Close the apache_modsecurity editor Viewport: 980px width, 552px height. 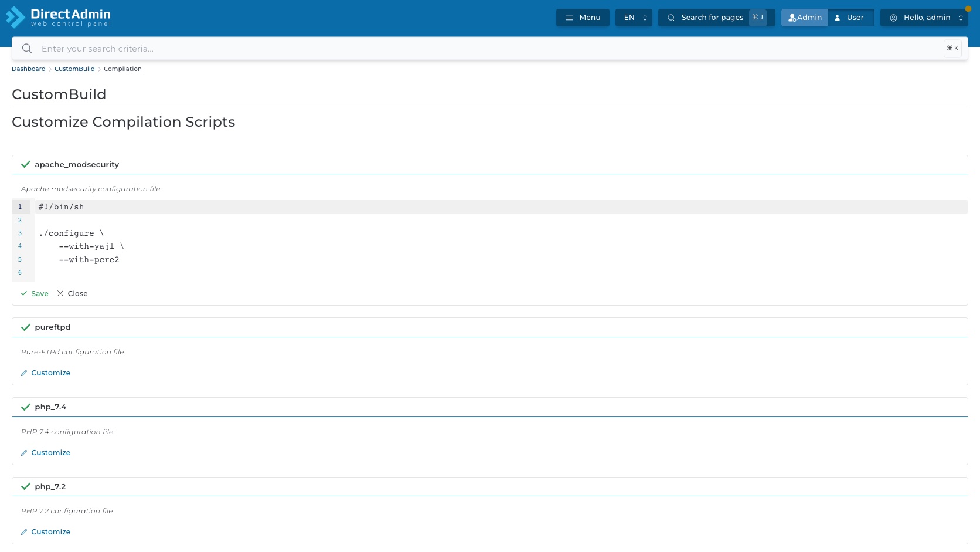[72, 294]
